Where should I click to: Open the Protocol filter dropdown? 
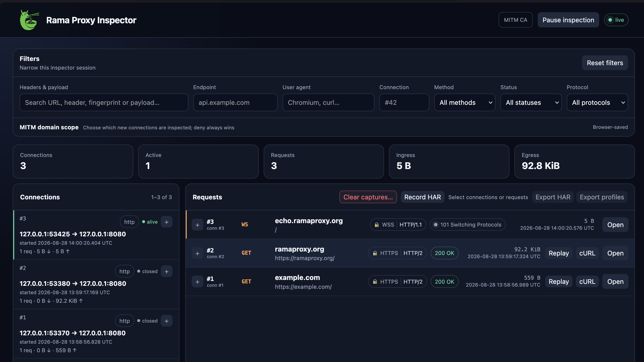tap(597, 102)
